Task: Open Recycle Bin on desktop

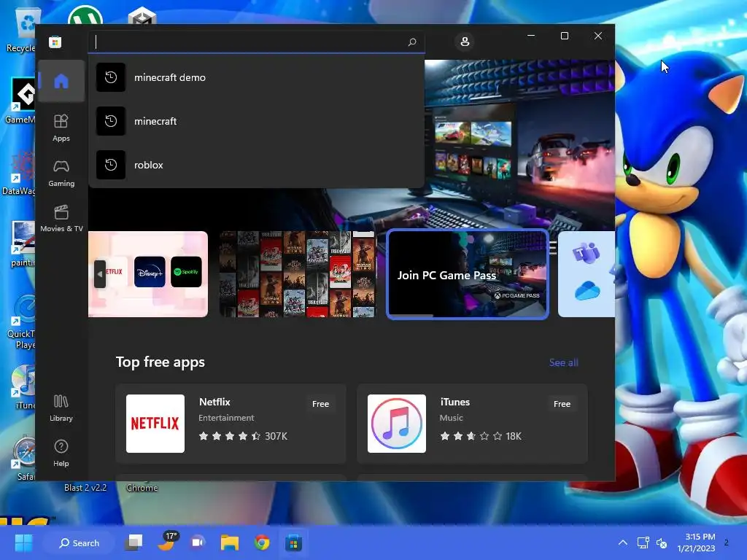Action: tap(22, 31)
